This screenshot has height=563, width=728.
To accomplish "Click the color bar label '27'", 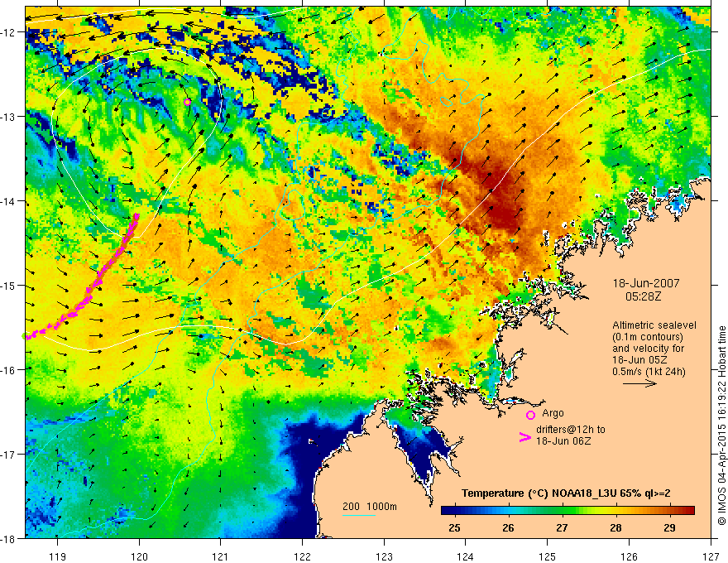I will 562,527.
